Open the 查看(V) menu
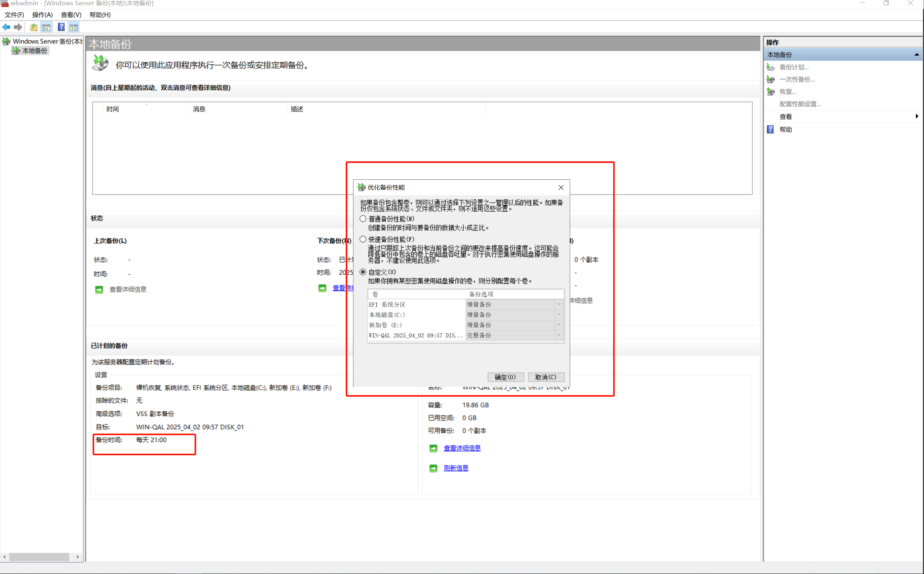This screenshot has height=574, width=924. [71, 15]
